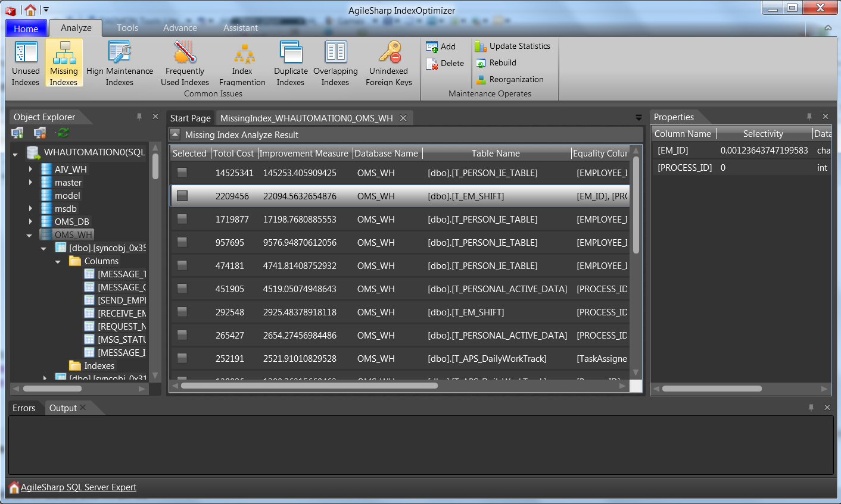Sort by Totol Cost column header

pyautogui.click(x=233, y=153)
